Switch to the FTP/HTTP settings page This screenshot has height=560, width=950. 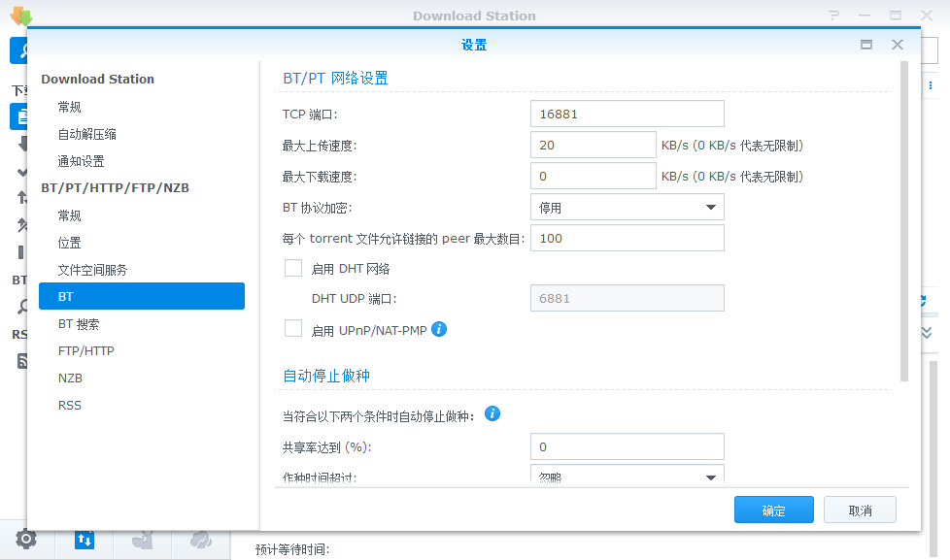click(86, 351)
